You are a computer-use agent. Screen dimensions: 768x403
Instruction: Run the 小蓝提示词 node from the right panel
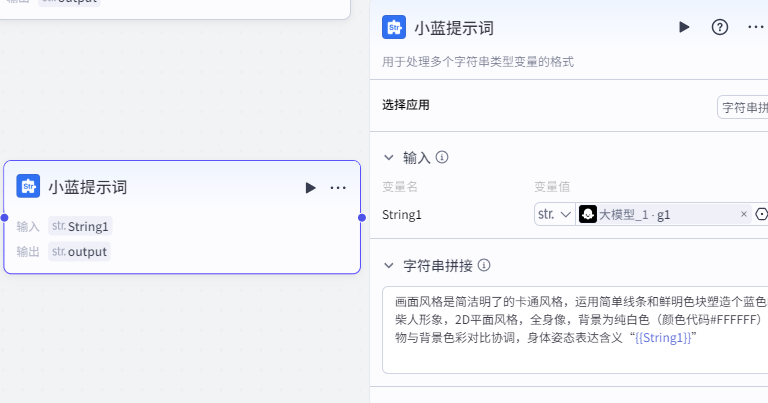click(x=684, y=27)
